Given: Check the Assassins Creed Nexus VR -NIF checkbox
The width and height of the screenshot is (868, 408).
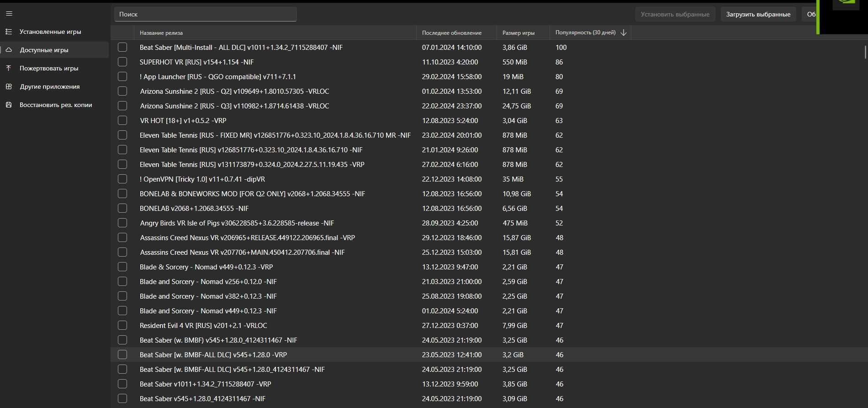Looking at the screenshot, I should click(122, 252).
